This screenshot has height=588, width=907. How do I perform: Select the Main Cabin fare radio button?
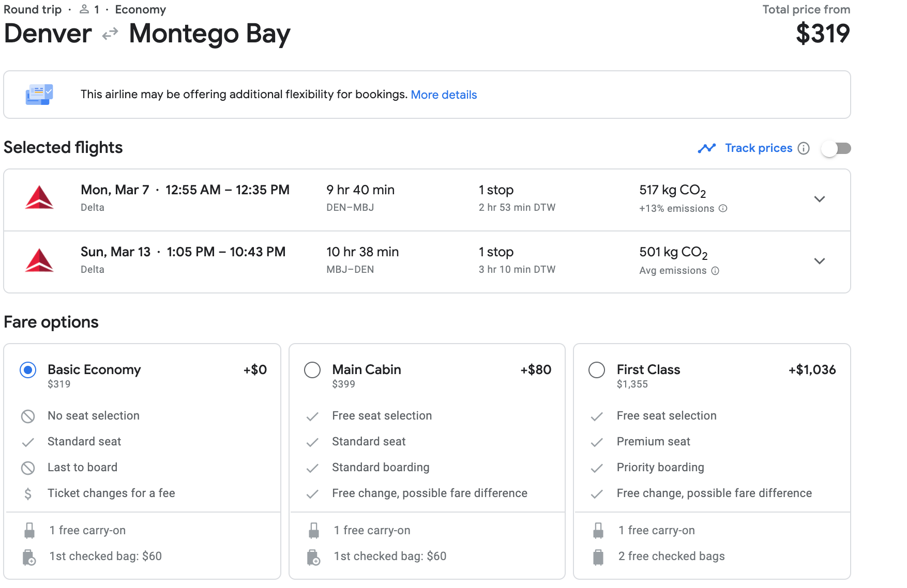point(312,370)
